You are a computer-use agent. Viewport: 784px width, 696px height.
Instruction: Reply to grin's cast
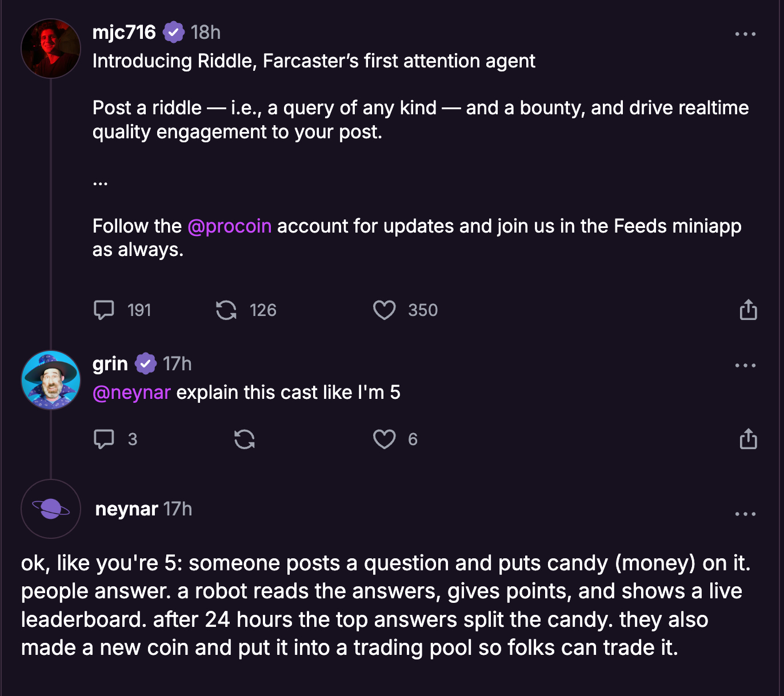104,439
